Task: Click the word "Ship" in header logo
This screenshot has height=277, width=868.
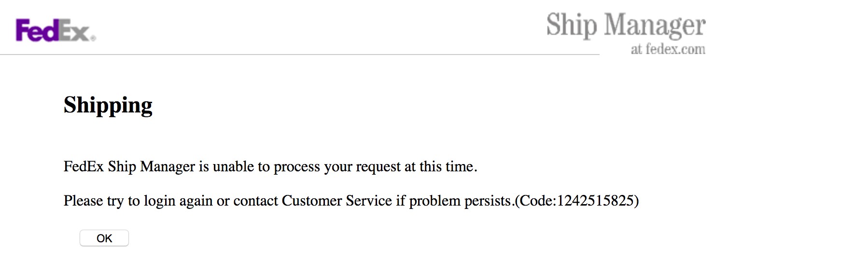Action: click(572, 25)
